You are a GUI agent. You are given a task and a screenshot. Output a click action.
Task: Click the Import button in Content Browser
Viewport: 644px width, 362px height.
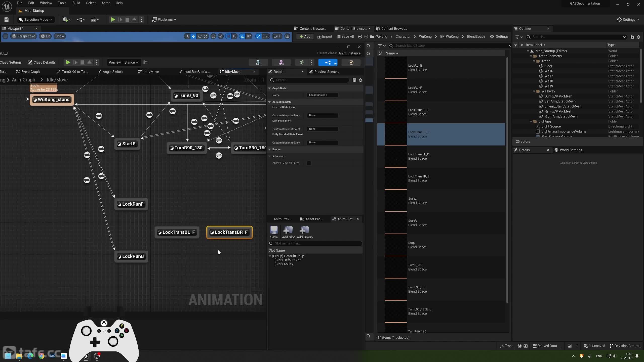325,37
